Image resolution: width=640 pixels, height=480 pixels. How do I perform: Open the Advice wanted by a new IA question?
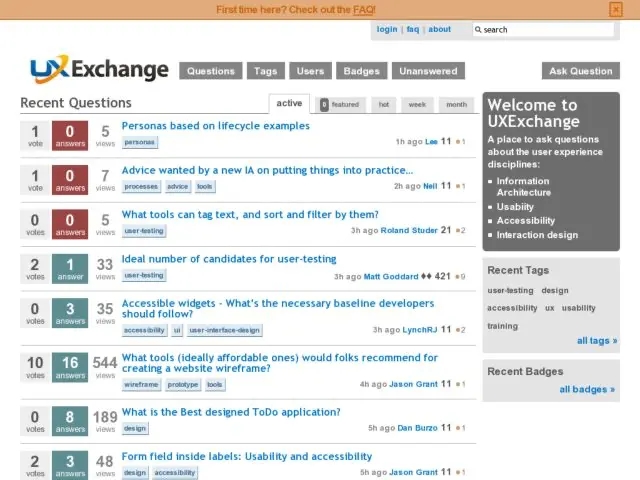267,170
